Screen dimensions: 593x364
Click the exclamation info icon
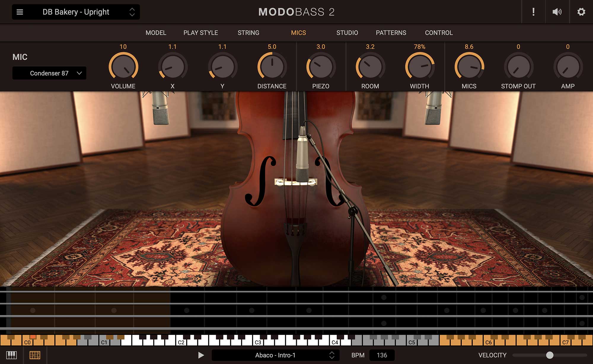tap(534, 12)
